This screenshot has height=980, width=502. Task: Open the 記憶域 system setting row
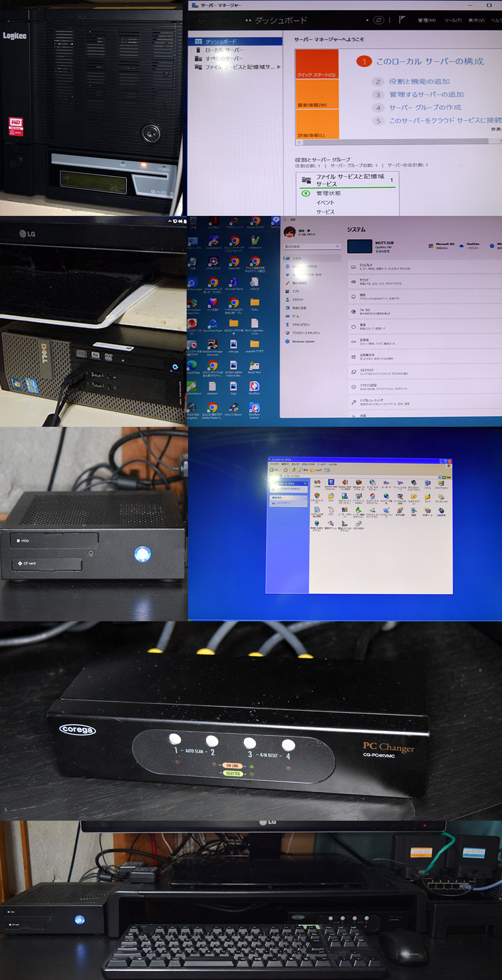pyautogui.click(x=424, y=342)
